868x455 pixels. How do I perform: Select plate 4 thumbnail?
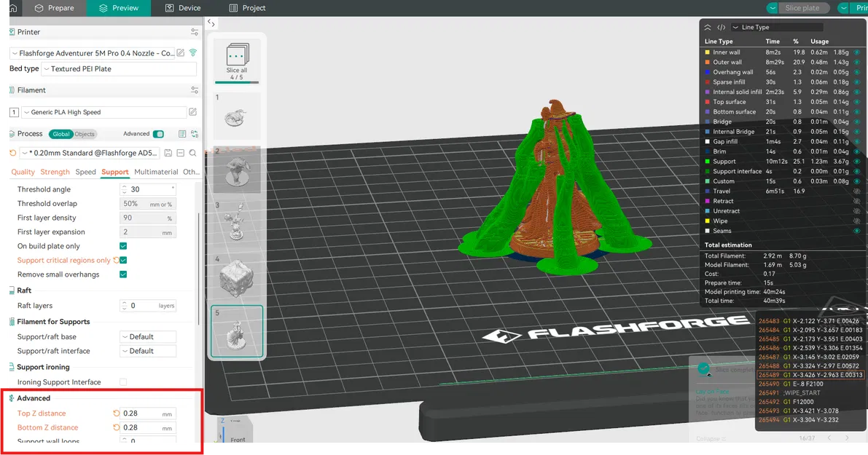point(236,276)
